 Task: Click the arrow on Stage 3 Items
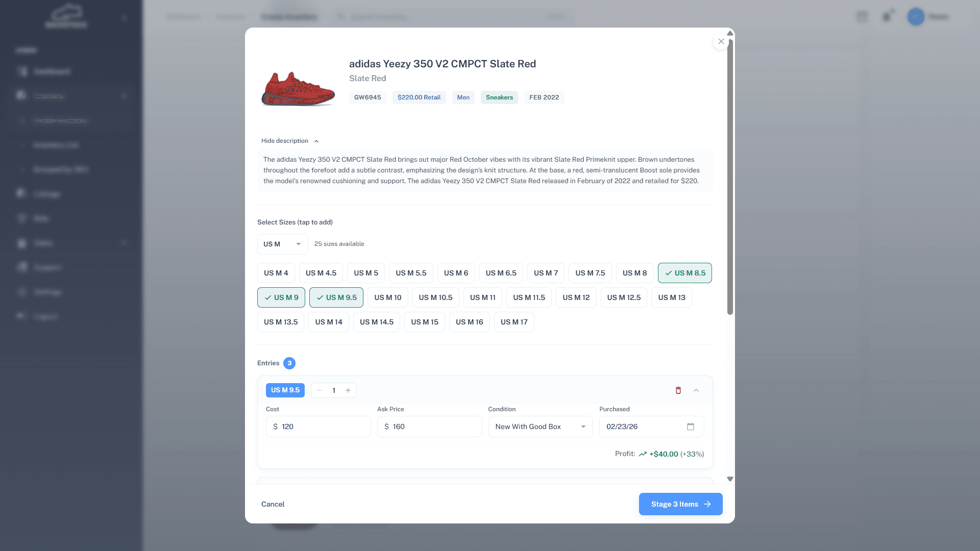[707, 504]
